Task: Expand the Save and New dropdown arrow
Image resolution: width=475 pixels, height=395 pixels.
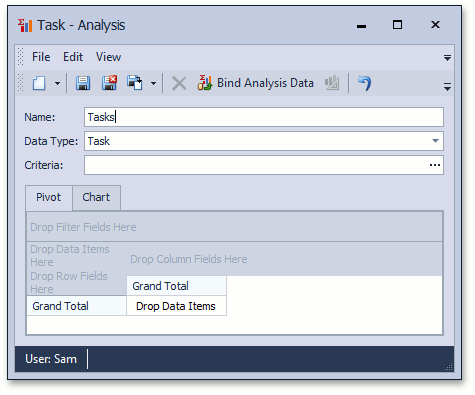Action: 153,83
